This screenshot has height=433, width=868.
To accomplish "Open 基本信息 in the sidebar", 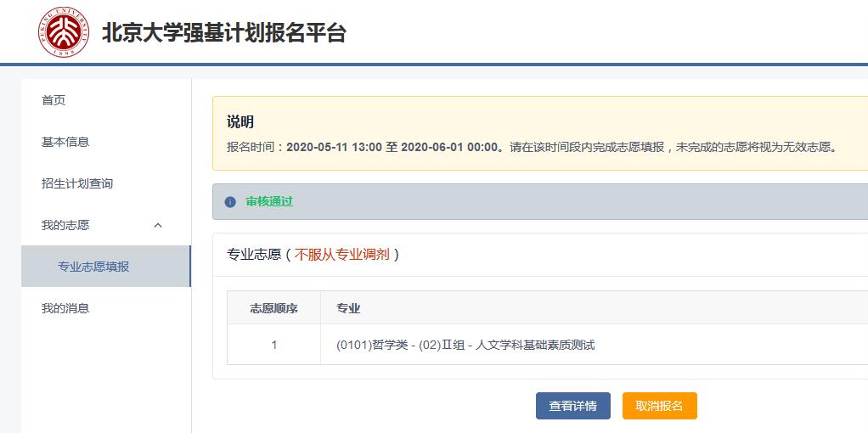I will pos(65,142).
